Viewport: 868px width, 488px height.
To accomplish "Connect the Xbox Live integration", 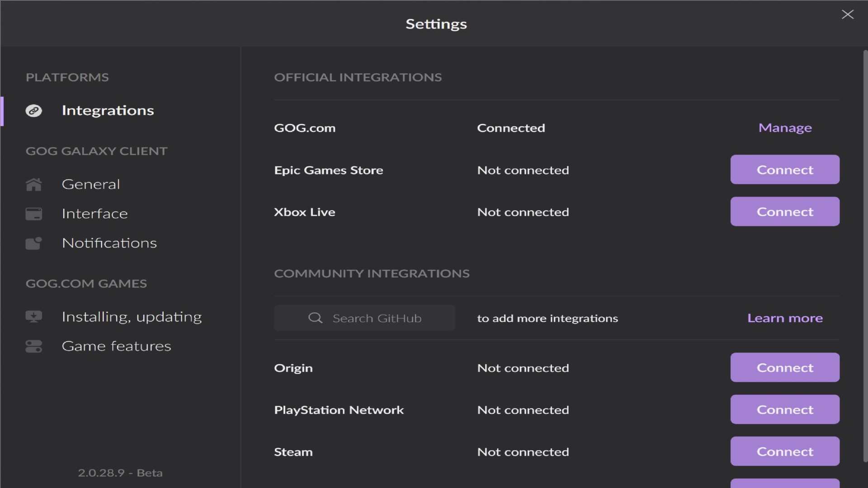I will tap(784, 212).
